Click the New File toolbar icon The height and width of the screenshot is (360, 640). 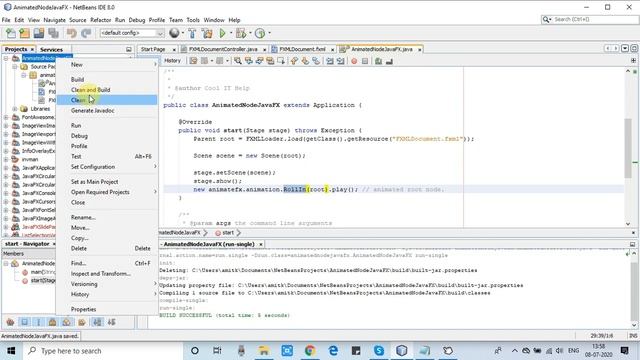coord(10,33)
